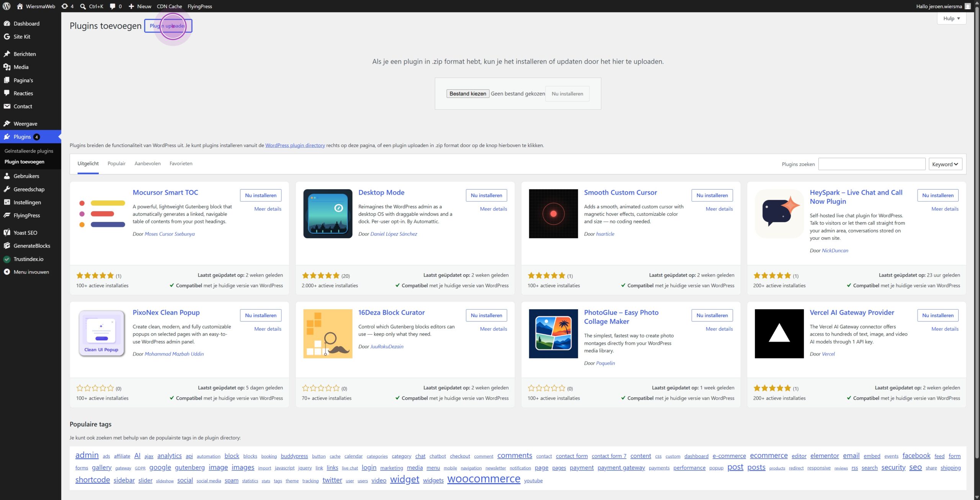The width and height of the screenshot is (980, 500).
Task: Click the woocommerce popular tag
Action: click(x=483, y=479)
